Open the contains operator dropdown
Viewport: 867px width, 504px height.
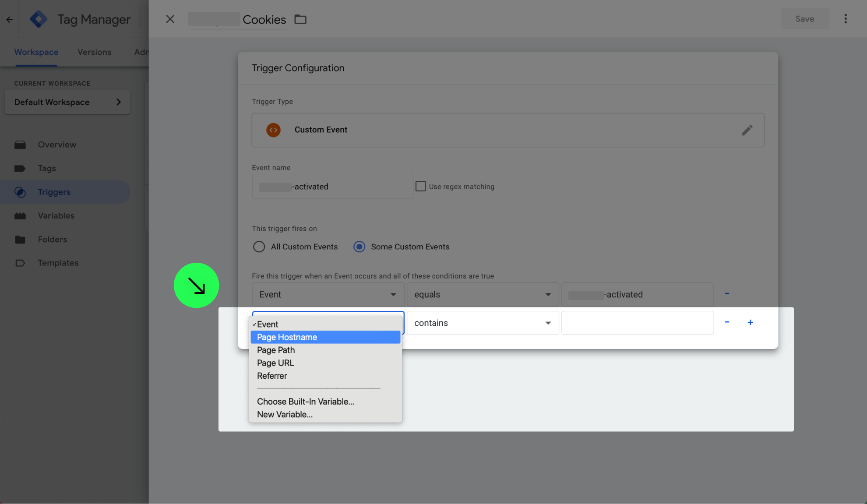click(x=483, y=323)
